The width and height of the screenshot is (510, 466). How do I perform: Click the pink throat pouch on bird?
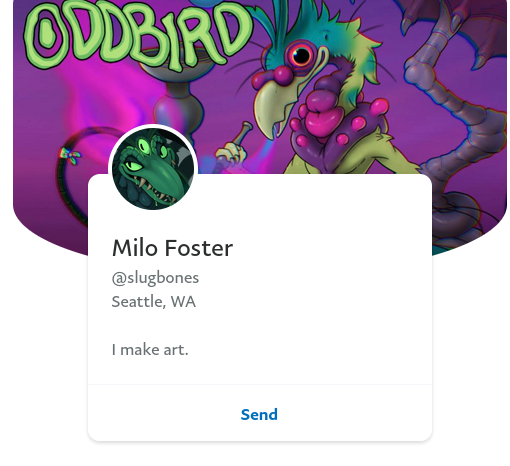(322, 113)
